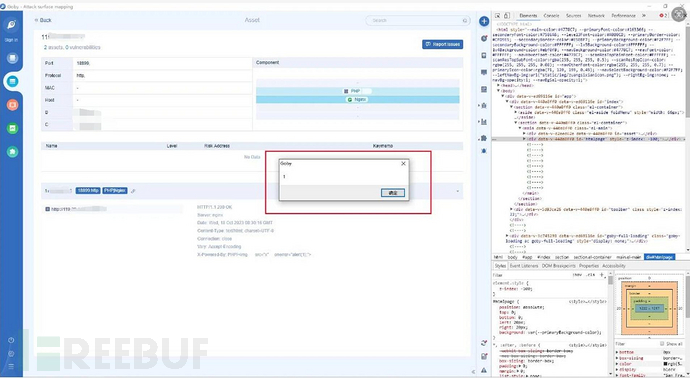This screenshot has width=690, height=378.
Task: Click the blue plus new-scan button
Action: pos(484,21)
